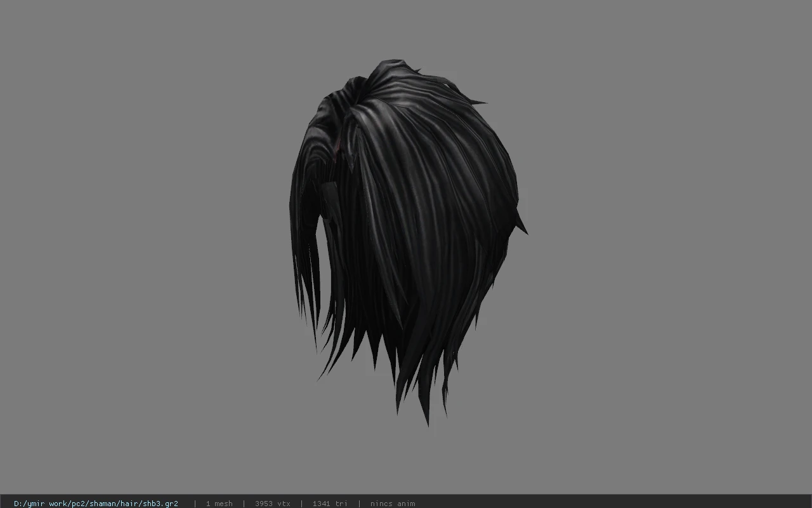Click the right-side spiky hair strand
Viewport: 812px width, 508px height.
pos(520,224)
